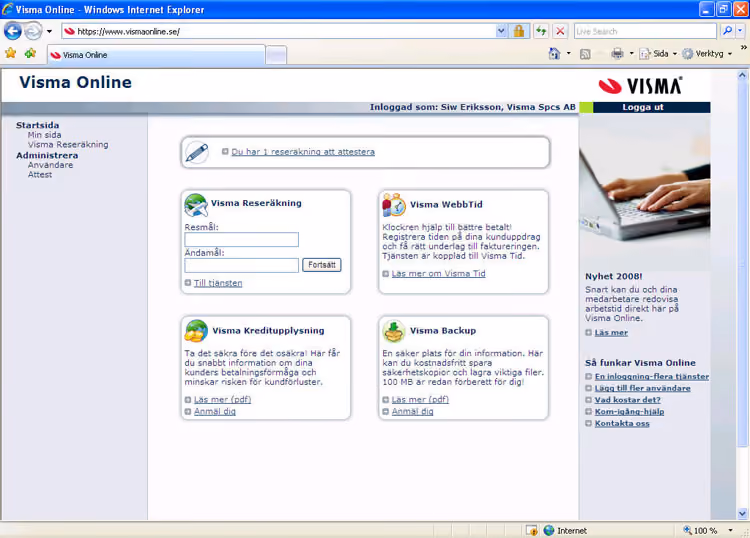Click the Visma Backup box icon

pyautogui.click(x=394, y=331)
